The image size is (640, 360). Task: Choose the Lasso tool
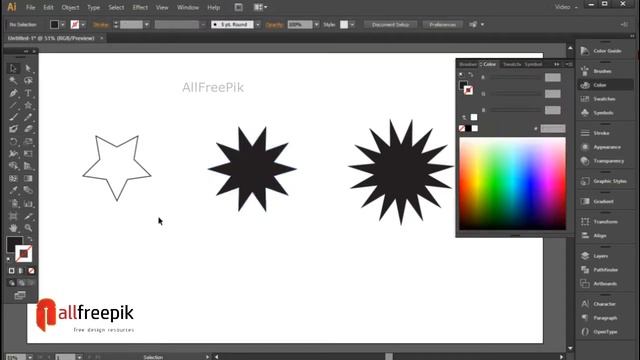click(x=28, y=80)
